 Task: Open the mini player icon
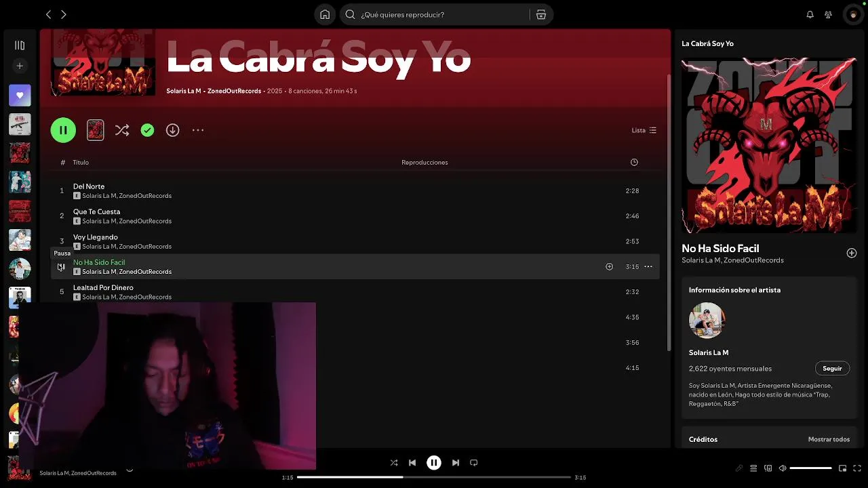(x=842, y=468)
